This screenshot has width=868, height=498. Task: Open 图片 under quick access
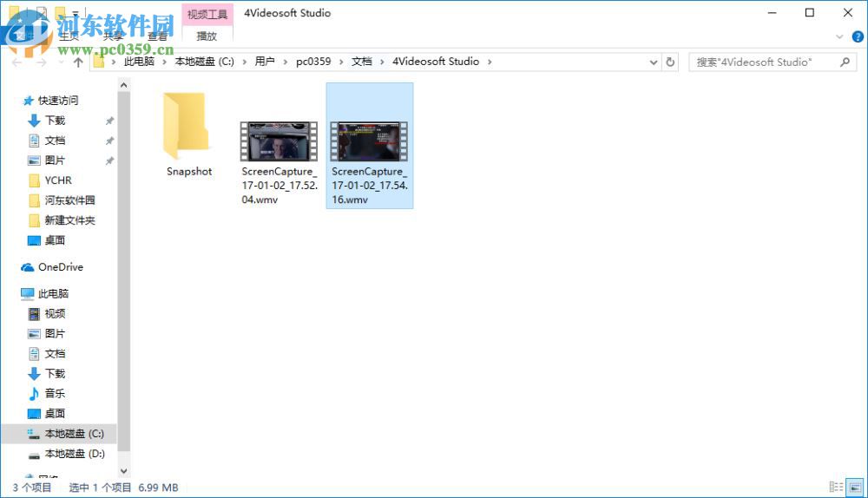[56, 161]
